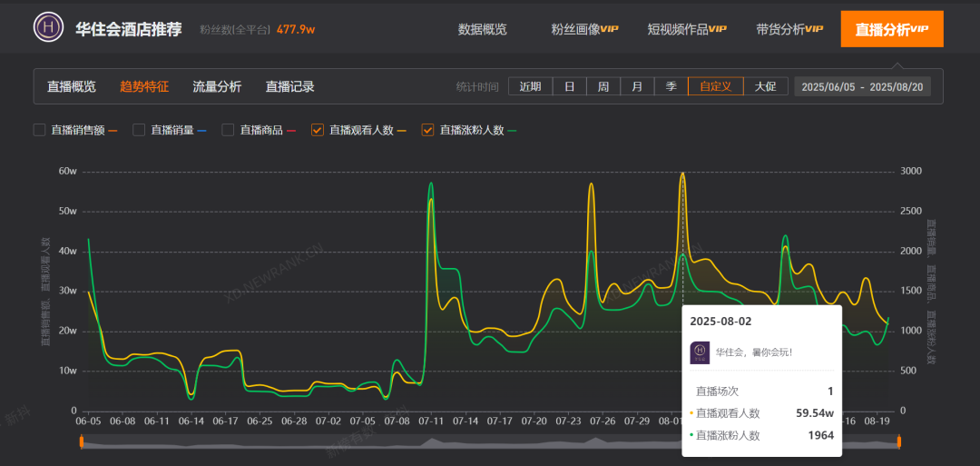Click the 60w y-axis label
980x466 pixels.
67,172
